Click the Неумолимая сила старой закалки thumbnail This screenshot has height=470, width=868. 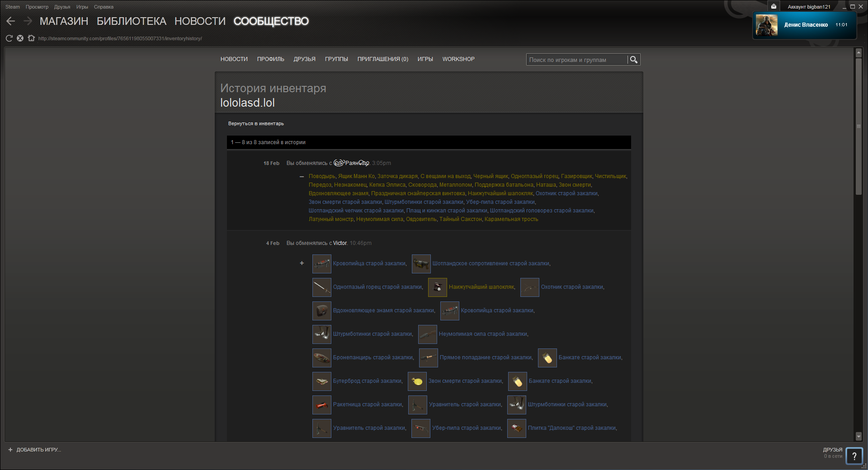(427, 334)
